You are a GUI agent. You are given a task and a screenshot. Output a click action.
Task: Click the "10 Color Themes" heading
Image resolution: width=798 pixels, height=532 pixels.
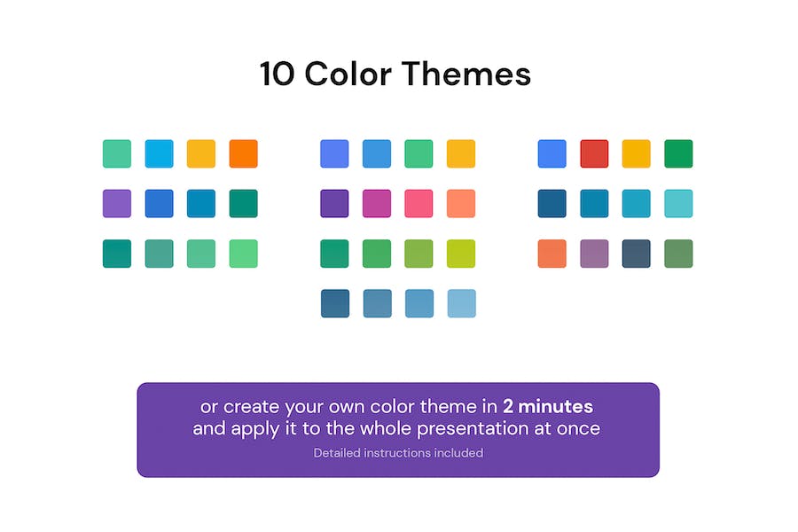point(395,74)
